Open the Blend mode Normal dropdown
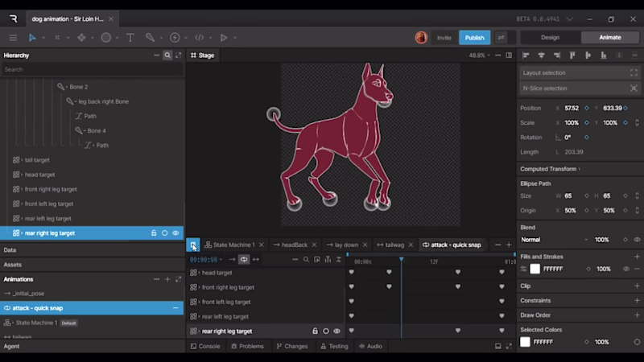This screenshot has width=644, height=362. 555,240
